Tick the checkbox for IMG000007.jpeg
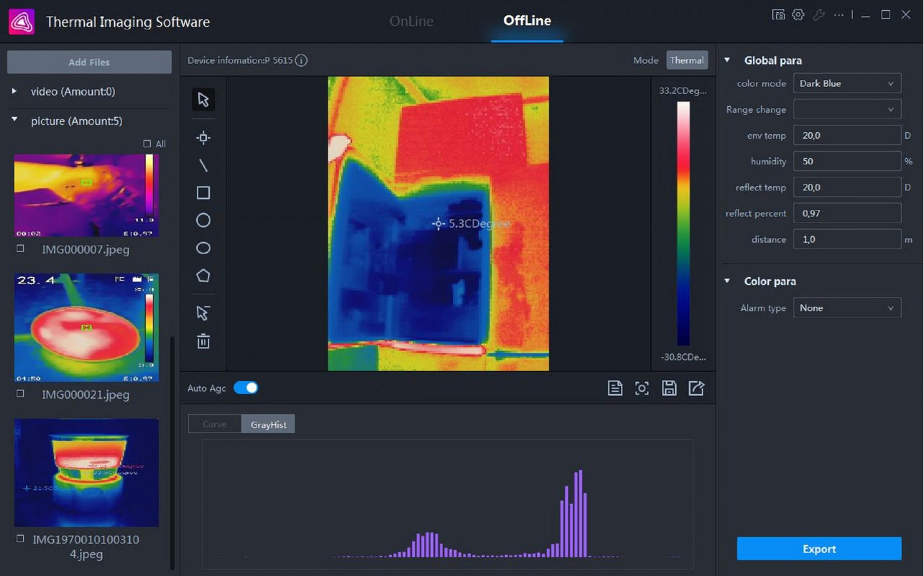Screen dimensions: 924x576 tap(20, 248)
